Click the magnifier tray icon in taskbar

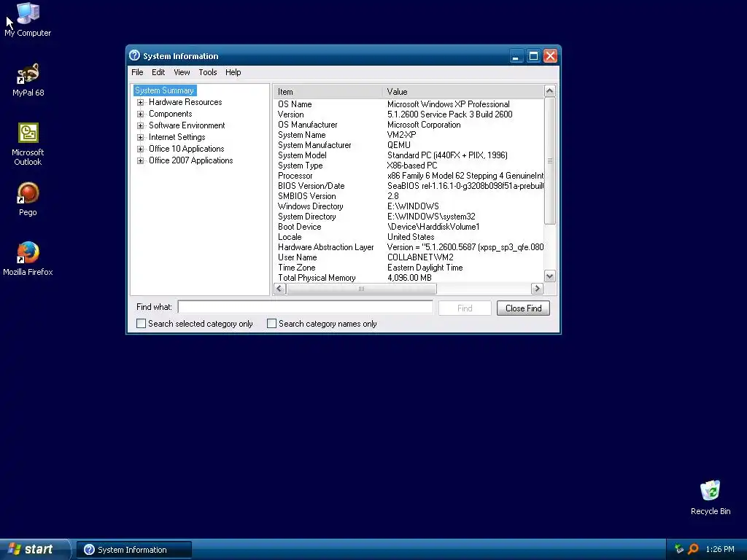[x=693, y=549]
